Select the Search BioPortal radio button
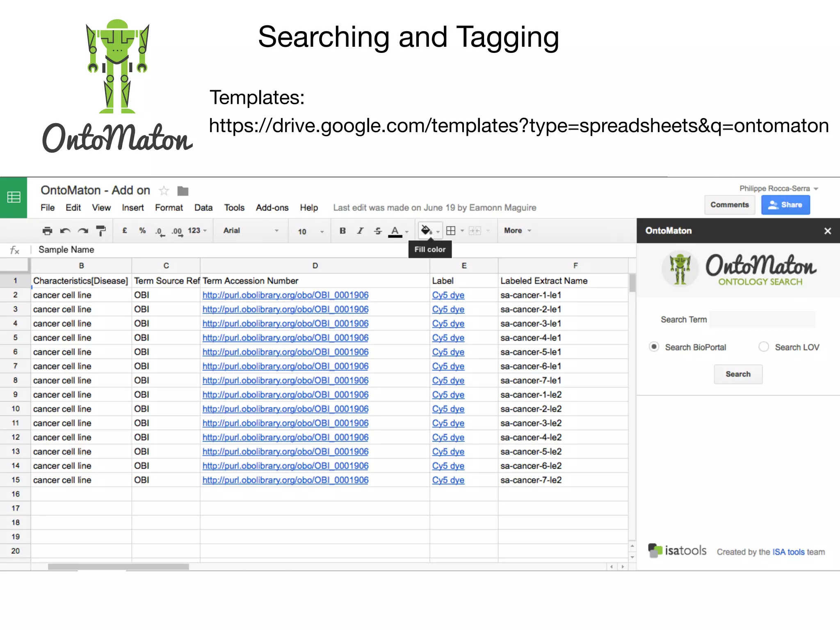 click(x=654, y=347)
